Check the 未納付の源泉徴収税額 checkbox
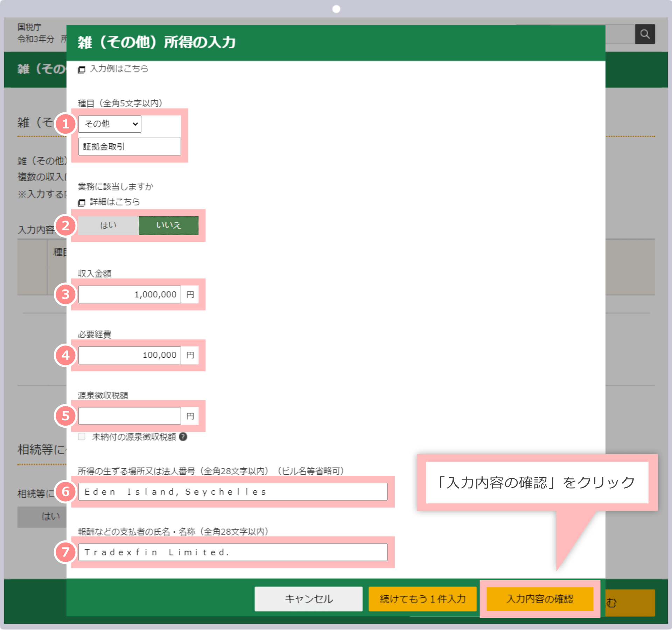Image resolution: width=672 pixels, height=630 pixels. [82, 436]
